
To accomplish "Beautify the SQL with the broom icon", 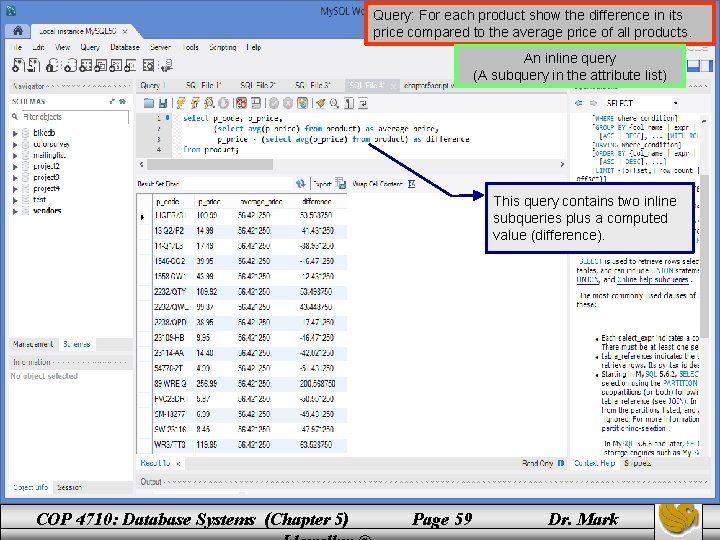I will coord(321,103).
